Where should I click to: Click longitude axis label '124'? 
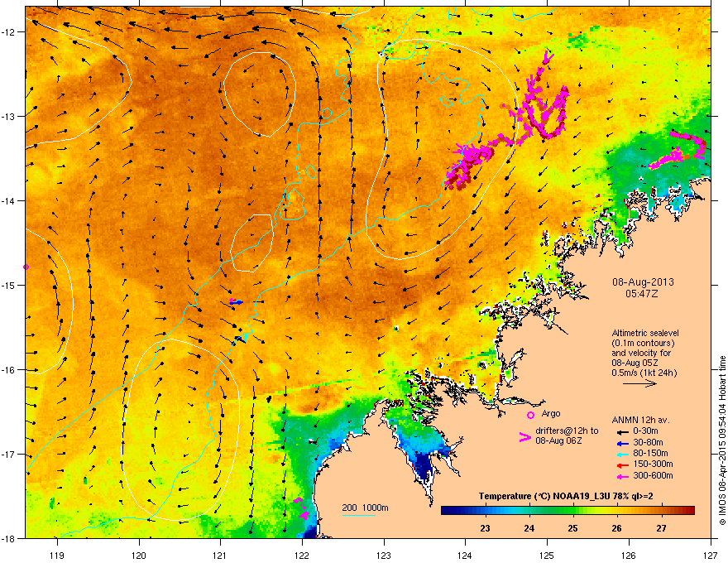click(x=465, y=555)
